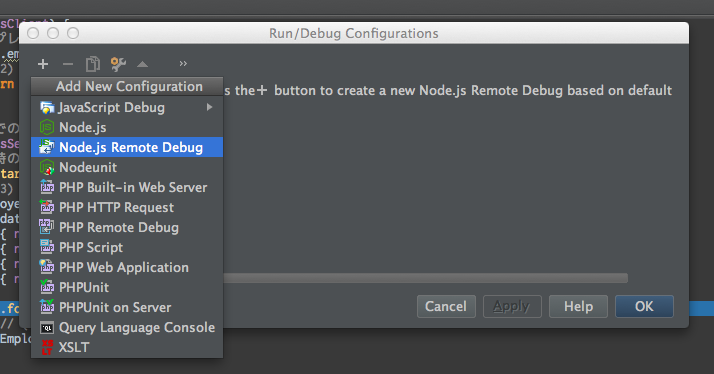Click the PHP Built-in Web Server icon
The height and width of the screenshot is (374, 714).
tap(47, 187)
